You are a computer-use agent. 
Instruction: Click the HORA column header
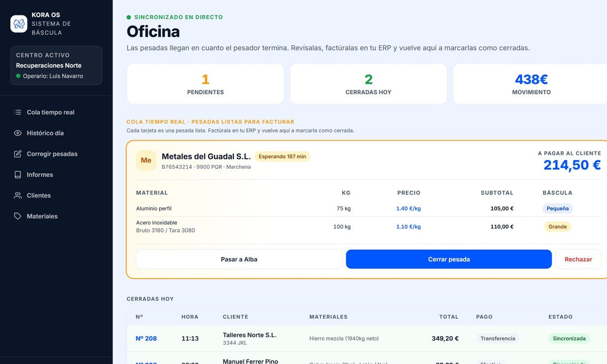click(190, 317)
